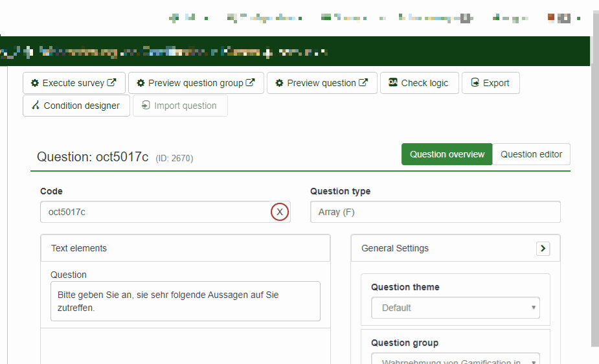Click the red X icon in Code field

point(280,212)
